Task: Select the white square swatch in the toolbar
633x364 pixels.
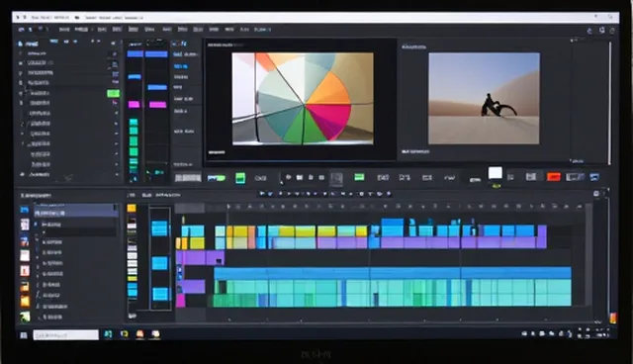Action: click(x=495, y=173)
